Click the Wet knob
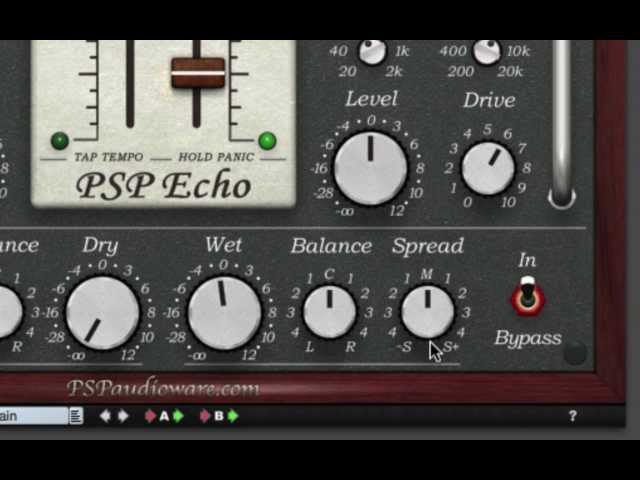This screenshot has width=640, height=480. click(224, 313)
